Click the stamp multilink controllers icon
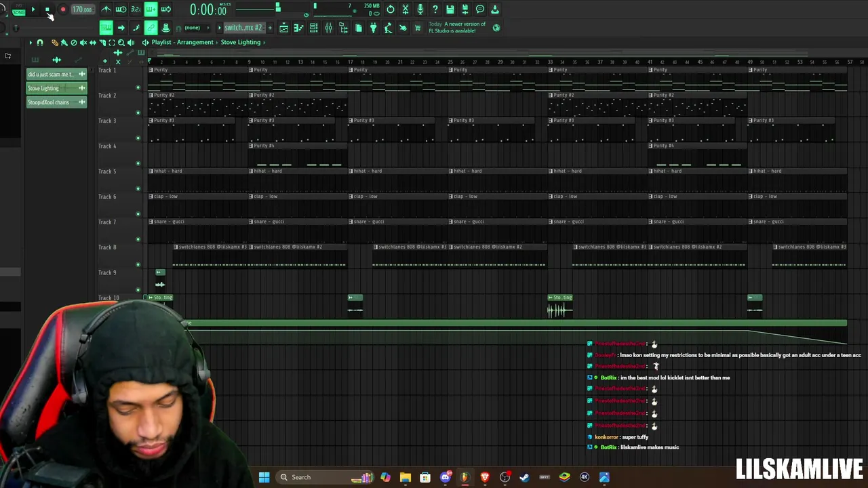The height and width of the screenshot is (488, 868). pyautogui.click(x=165, y=28)
